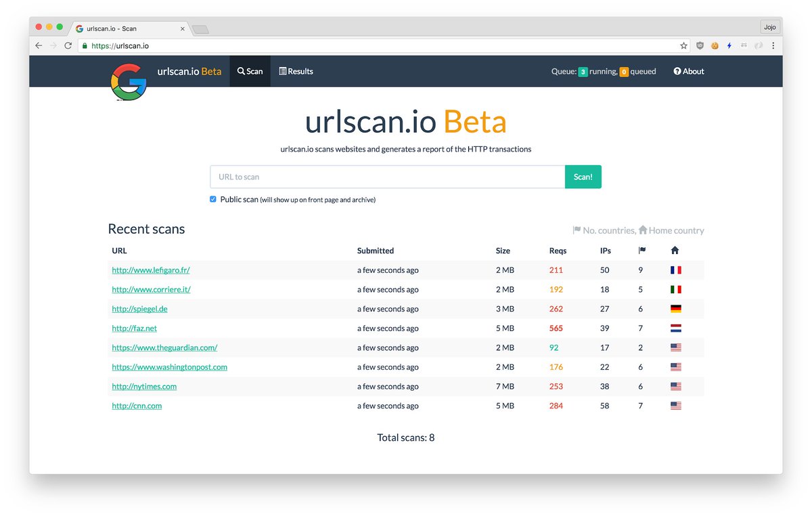
Task: Click the German flag beside spiegel.de
Action: [675, 308]
